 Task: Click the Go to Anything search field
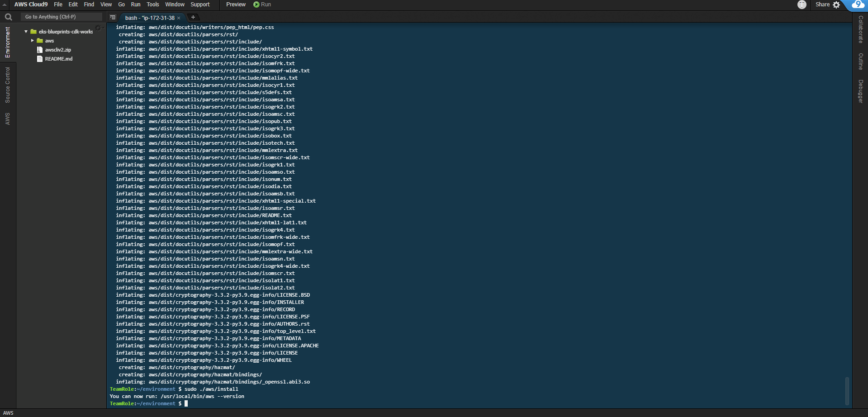(x=61, y=17)
